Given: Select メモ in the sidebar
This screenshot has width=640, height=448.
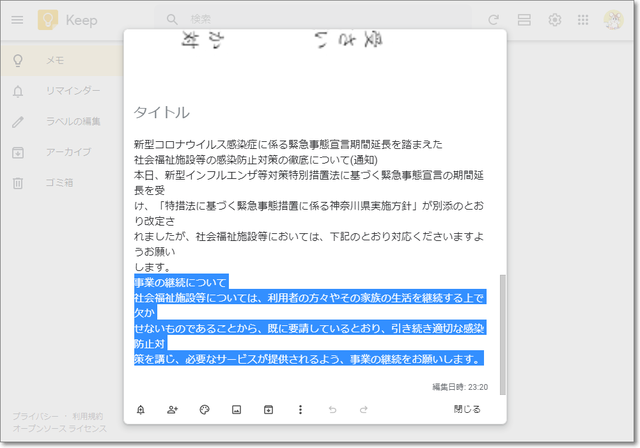Looking at the screenshot, I should click(x=55, y=61).
